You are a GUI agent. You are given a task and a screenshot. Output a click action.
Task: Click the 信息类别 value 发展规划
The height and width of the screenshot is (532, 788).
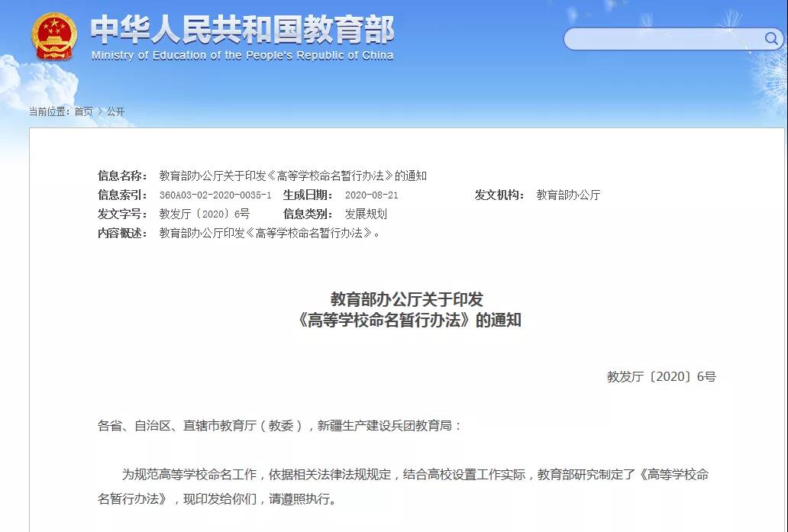click(366, 214)
